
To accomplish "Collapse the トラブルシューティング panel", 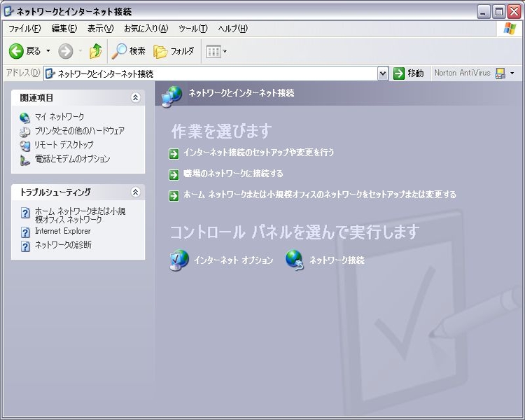I will click(135, 192).
